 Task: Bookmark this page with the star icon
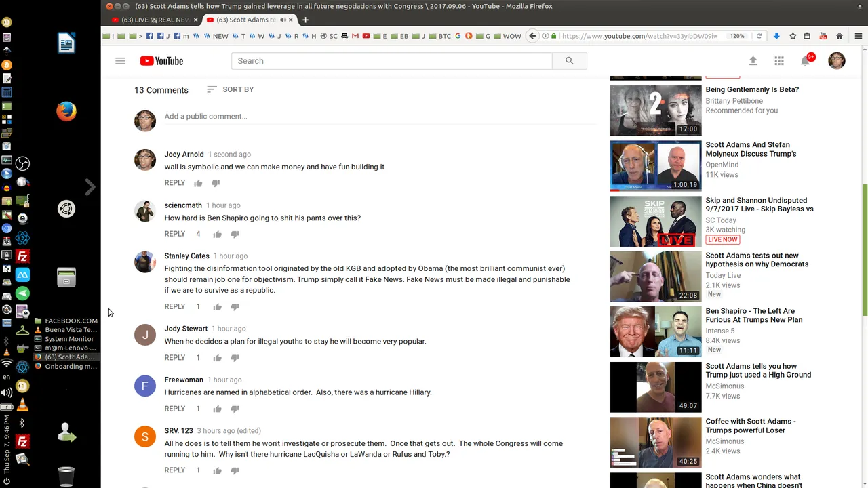pos(792,36)
